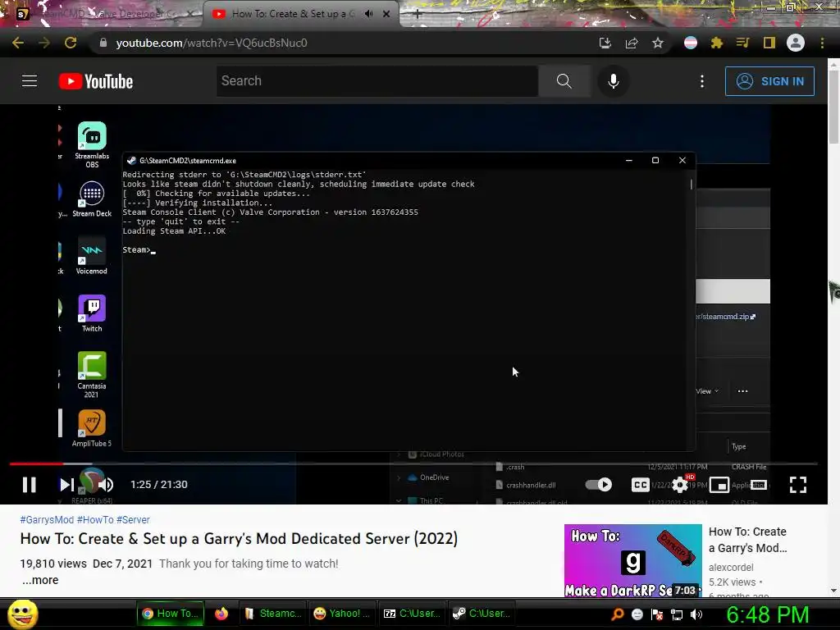Screen dimensions: 840x630
Task: Click the #GarrysMod hashtag link
Action: click(x=47, y=519)
